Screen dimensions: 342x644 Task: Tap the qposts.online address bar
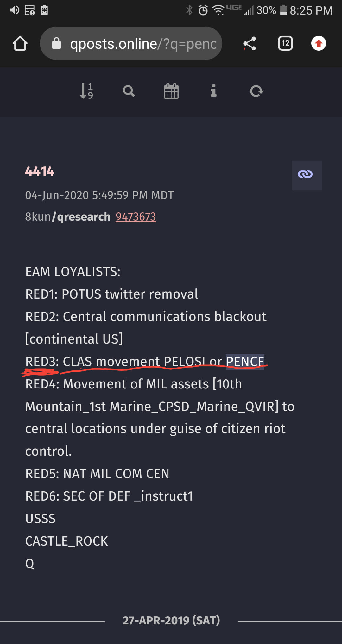tap(142, 44)
